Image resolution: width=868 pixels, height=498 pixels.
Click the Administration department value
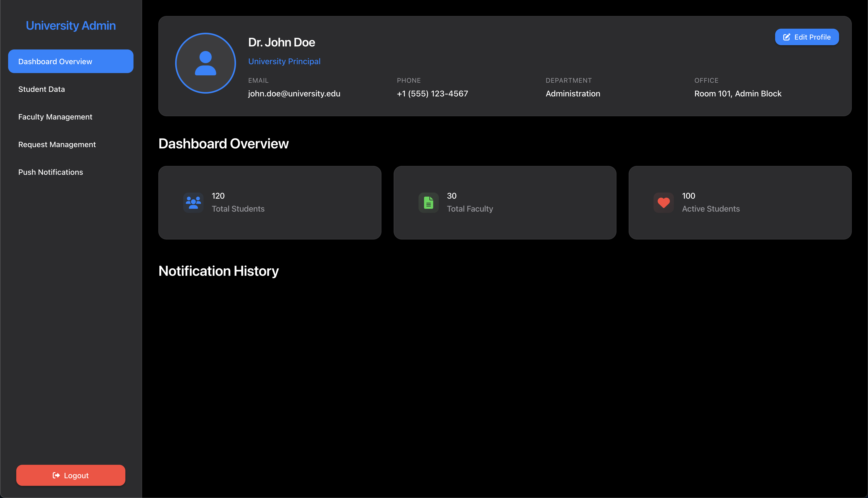tap(573, 94)
